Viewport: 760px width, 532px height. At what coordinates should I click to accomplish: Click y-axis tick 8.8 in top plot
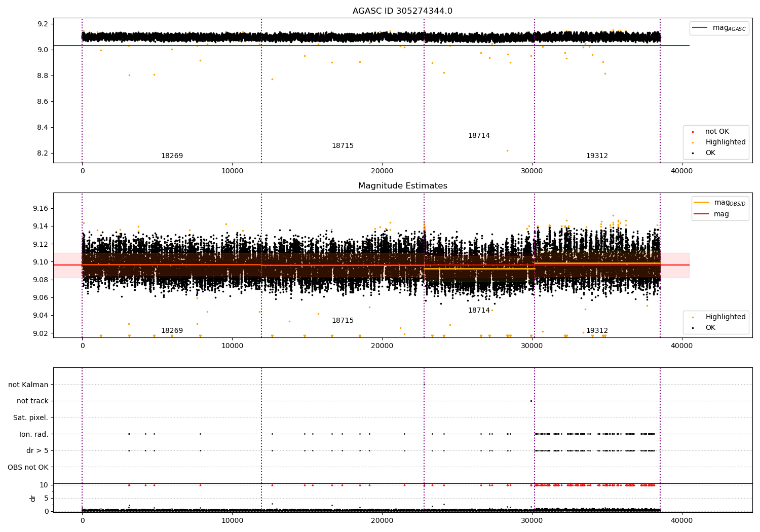tap(43, 76)
